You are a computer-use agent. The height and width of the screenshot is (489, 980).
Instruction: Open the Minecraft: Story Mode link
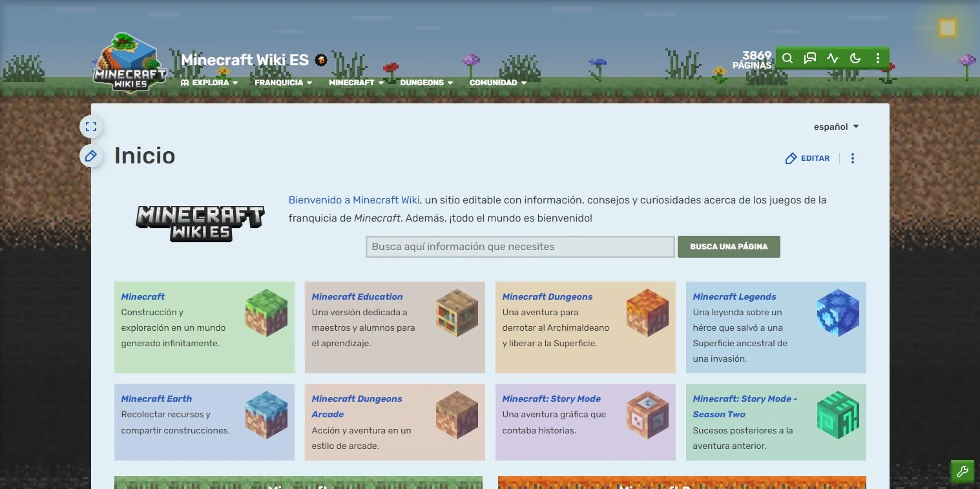click(x=552, y=399)
